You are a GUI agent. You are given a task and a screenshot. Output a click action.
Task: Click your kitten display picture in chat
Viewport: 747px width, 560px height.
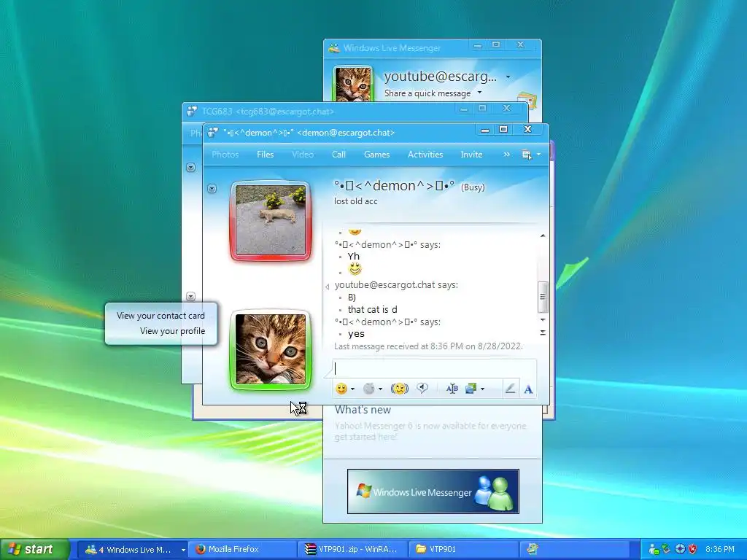coord(271,349)
